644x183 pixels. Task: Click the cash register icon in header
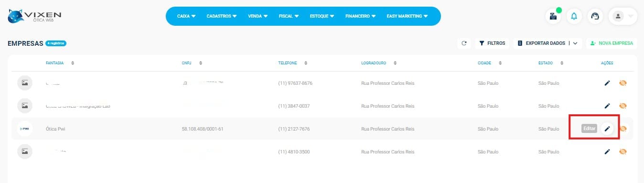tap(553, 16)
